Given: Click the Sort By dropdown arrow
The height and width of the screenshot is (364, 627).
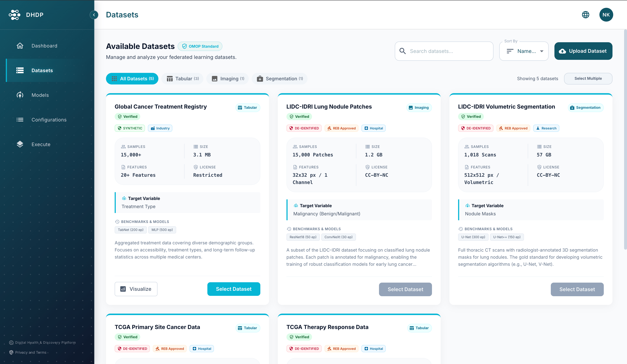Looking at the screenshot, I should pos(541,51).
